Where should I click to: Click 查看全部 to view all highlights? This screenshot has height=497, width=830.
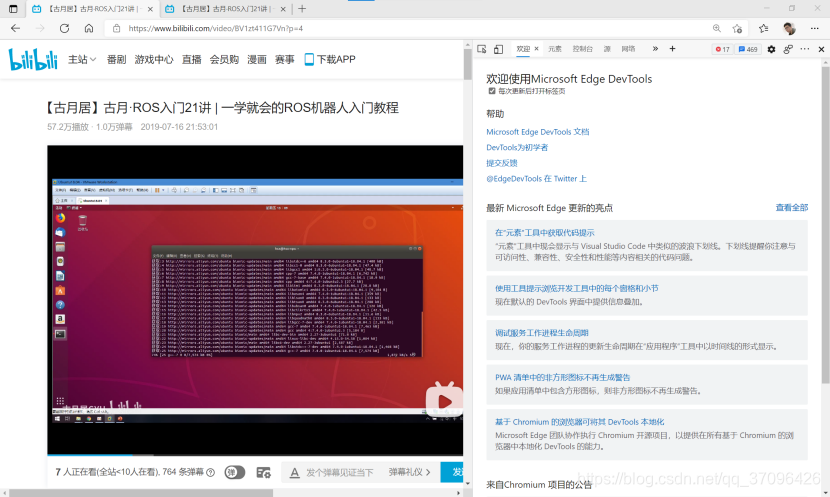[791, 207]
